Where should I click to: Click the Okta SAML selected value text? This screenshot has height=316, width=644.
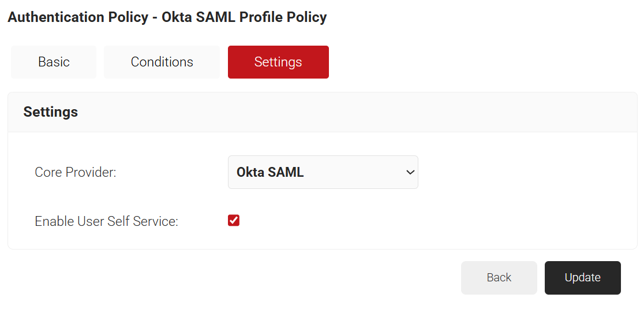tap(270, 172)
